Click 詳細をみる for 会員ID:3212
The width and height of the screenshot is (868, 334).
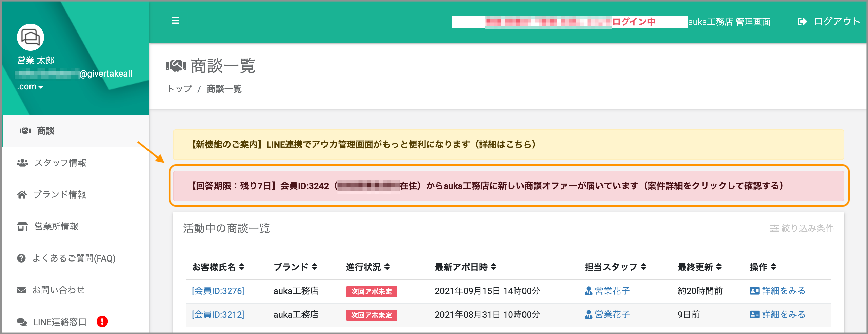tap(784, 315)
